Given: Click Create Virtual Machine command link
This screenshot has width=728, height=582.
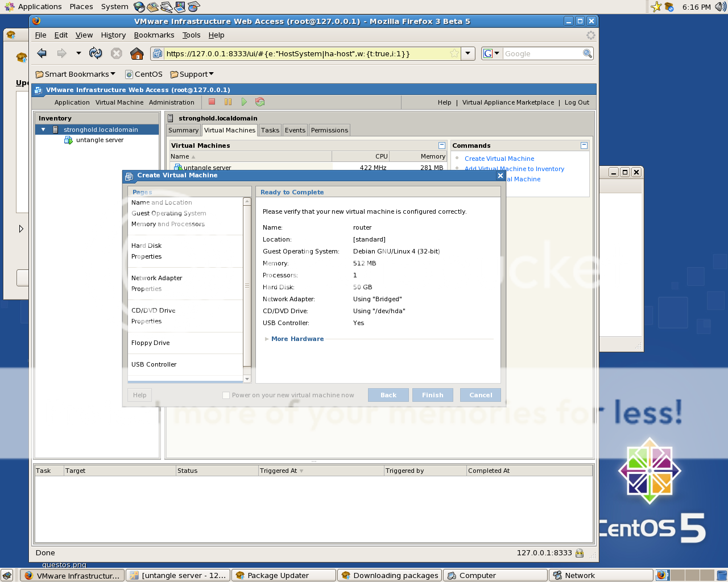Looking at the screenshot, I should coord(499,159).
